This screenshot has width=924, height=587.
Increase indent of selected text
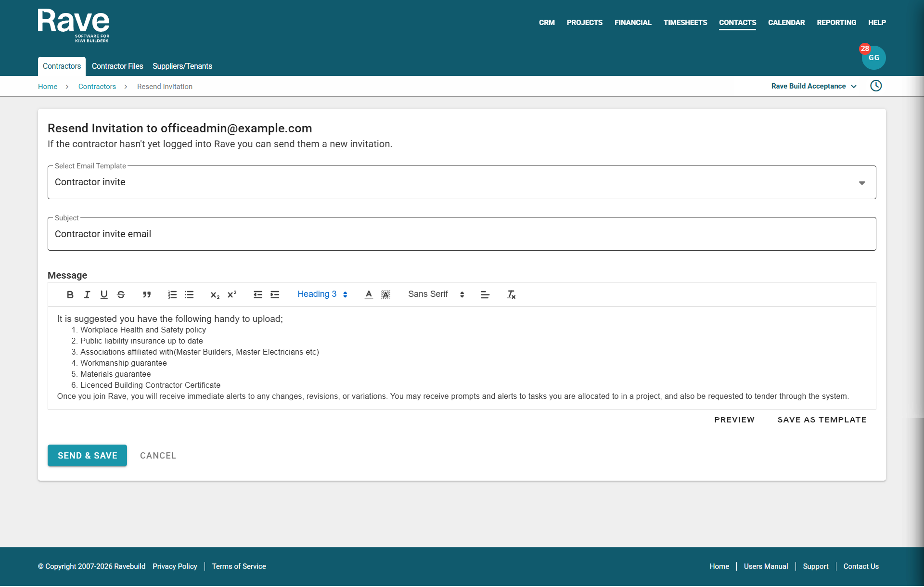275,294
